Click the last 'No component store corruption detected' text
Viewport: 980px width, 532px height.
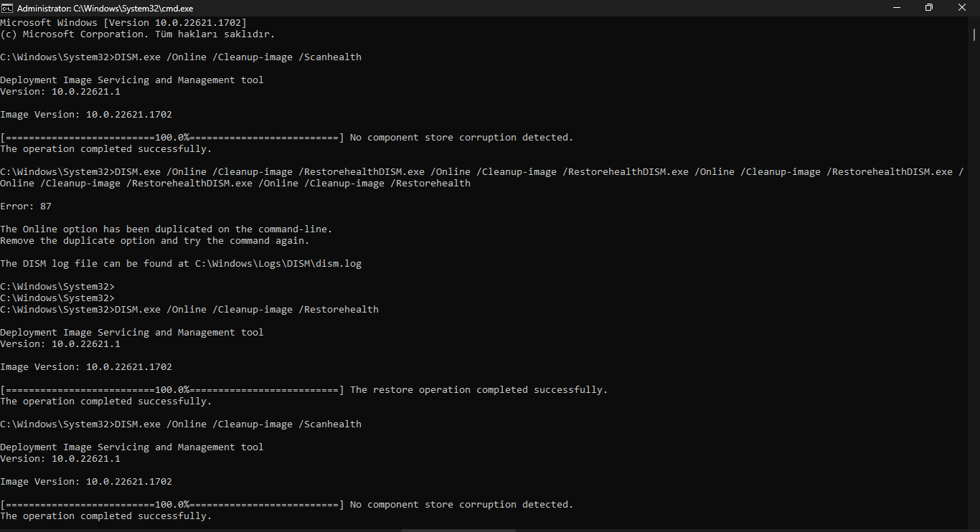[462, 505]
